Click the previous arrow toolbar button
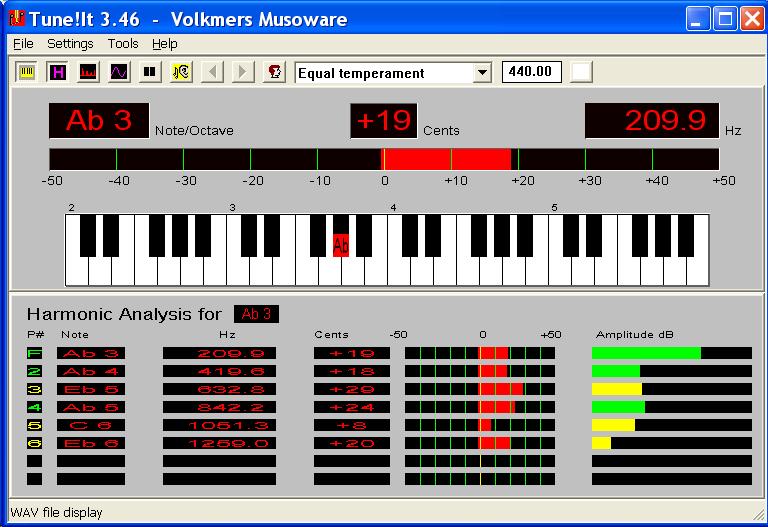The height and width of the screenshot is (527, 768). point(212,72)
